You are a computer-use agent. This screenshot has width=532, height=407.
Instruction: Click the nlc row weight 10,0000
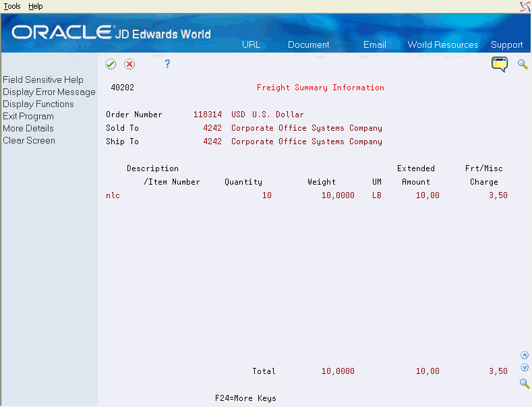click(x=338, y=195)
